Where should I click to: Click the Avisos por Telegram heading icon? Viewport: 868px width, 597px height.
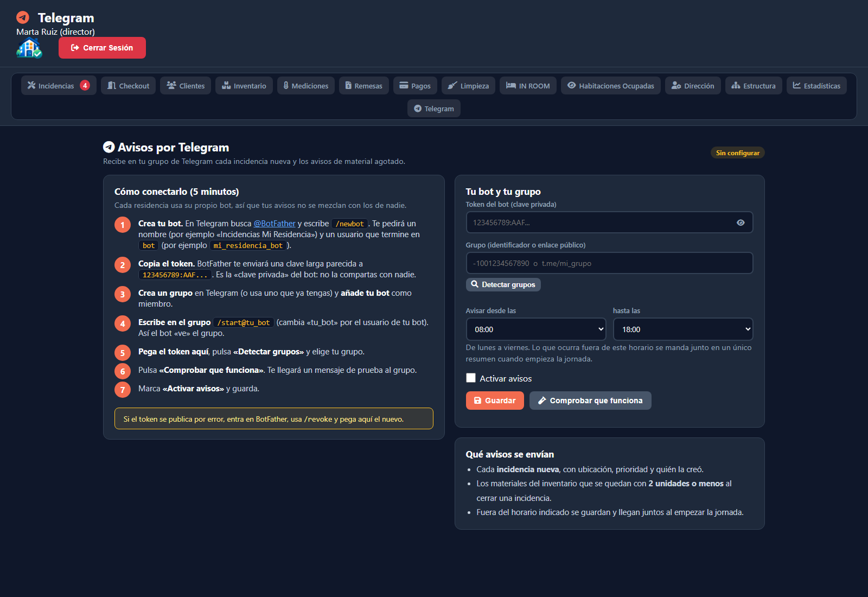pyautogui.click(x=108, y=147)
